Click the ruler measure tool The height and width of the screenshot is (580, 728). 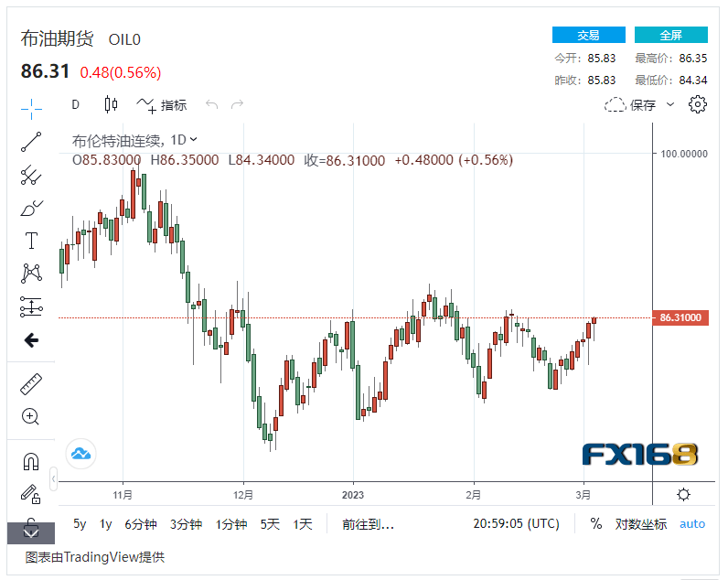(x=31, y=384)
